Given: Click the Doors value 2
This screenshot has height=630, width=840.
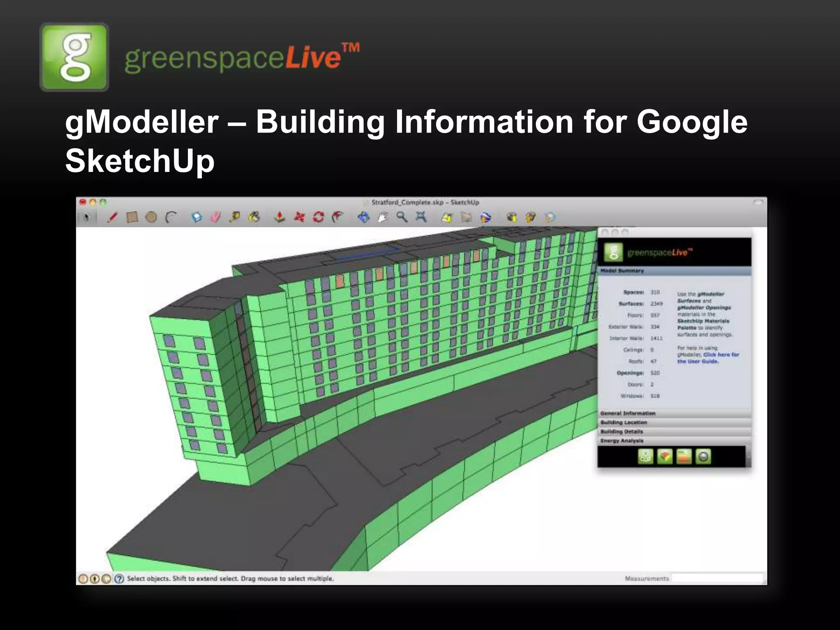Looking at the screenshot, I should tap(652, 384).
